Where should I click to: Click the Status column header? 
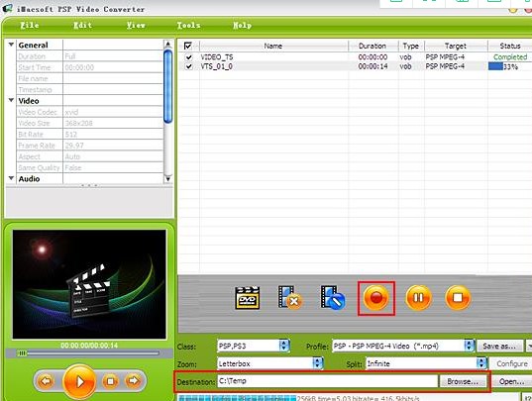point(510,46)
